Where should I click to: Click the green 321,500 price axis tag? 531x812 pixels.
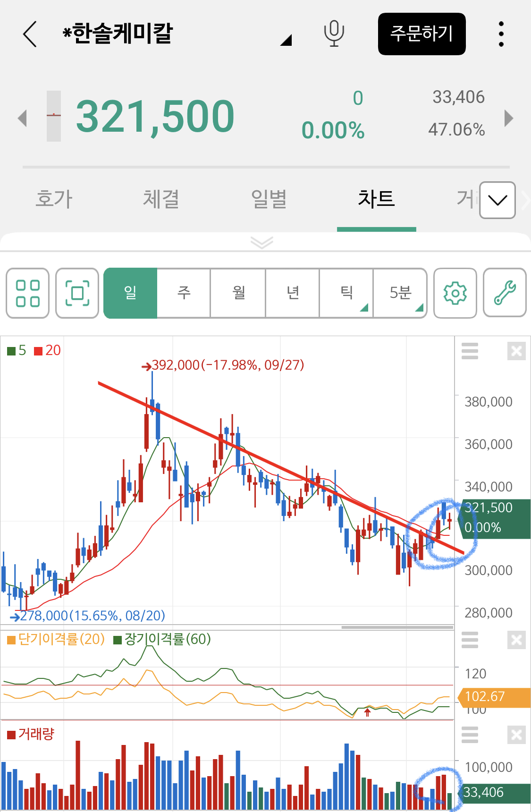tap(494, 519)
